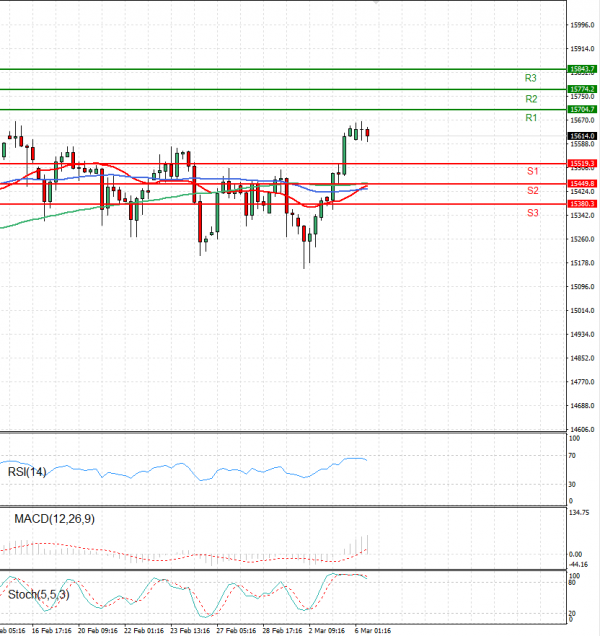This screenshot has width=600, height=636.
Task: Click the 28 Feb 17:16 time label
Action: pyautogui.click(x=282, y=631)
